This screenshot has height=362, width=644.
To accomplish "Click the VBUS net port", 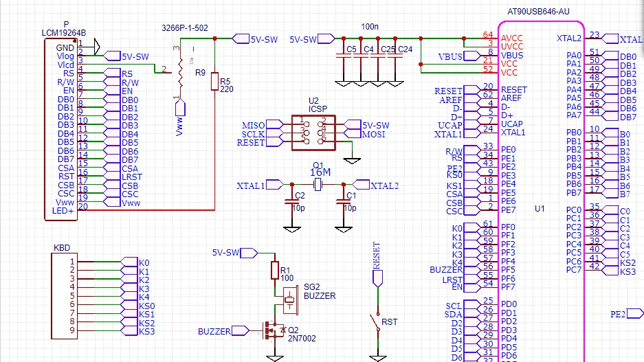I will (472, 56).
